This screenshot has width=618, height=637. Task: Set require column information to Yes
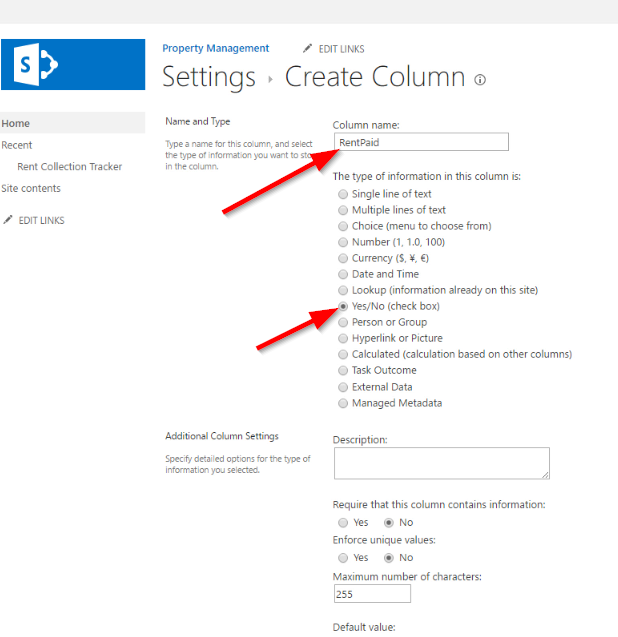pyautogui.click(x=343, y=522)
